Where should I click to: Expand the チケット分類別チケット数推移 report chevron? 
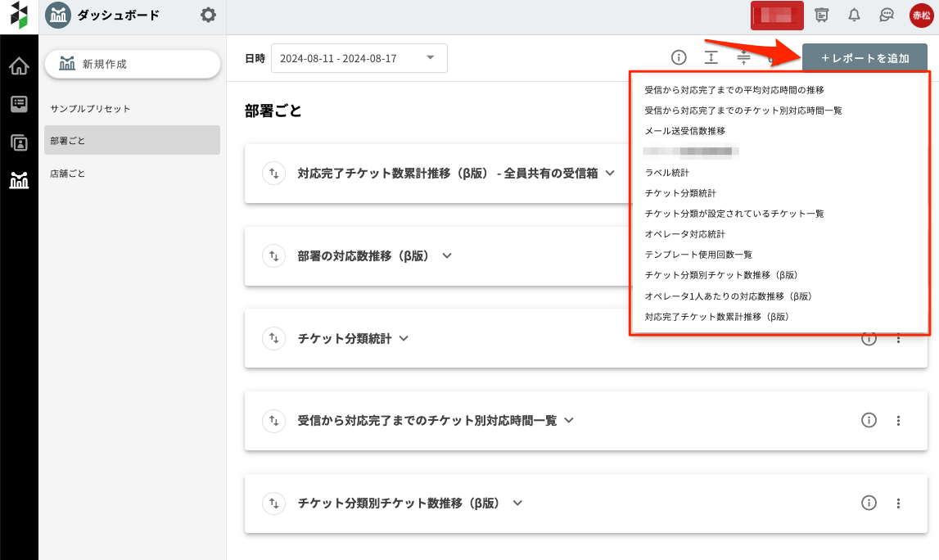click(517, 504)
